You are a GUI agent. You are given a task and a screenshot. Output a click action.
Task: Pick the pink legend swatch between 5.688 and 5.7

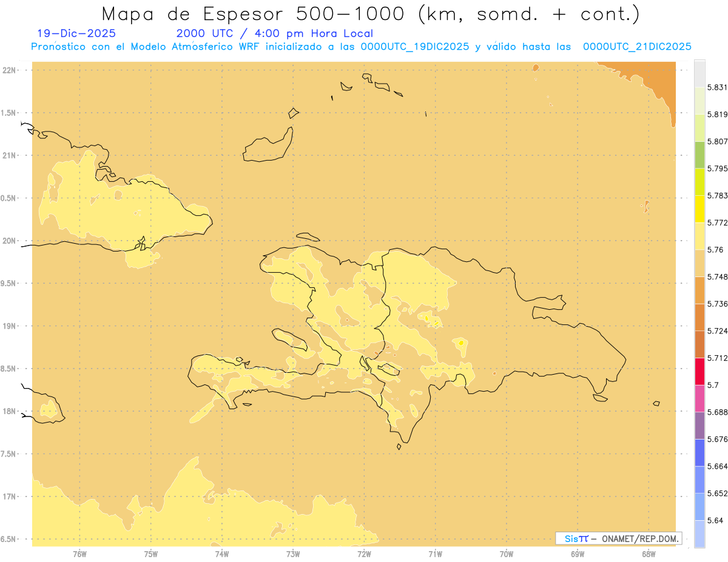click(x=699, y=398)
